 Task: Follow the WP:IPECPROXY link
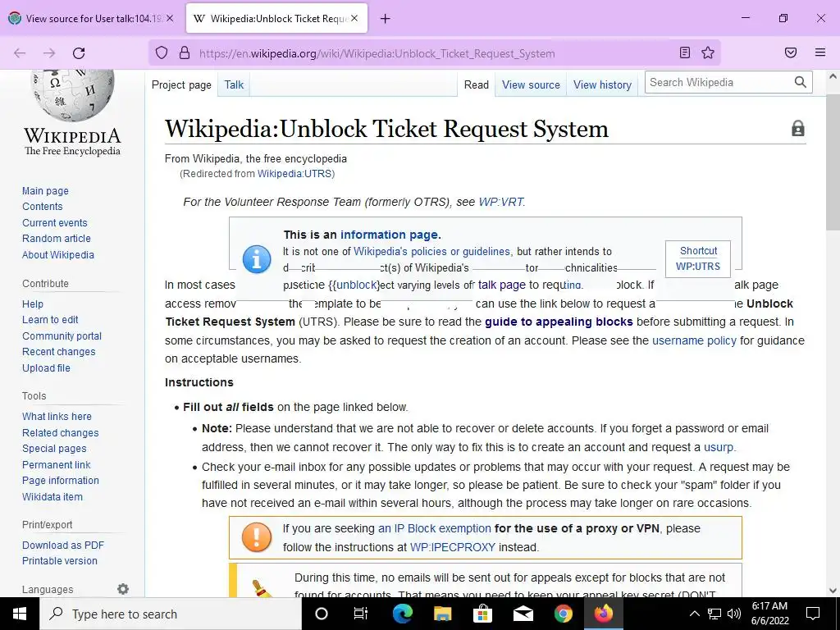pyautogui.click(x=453, y=547)
